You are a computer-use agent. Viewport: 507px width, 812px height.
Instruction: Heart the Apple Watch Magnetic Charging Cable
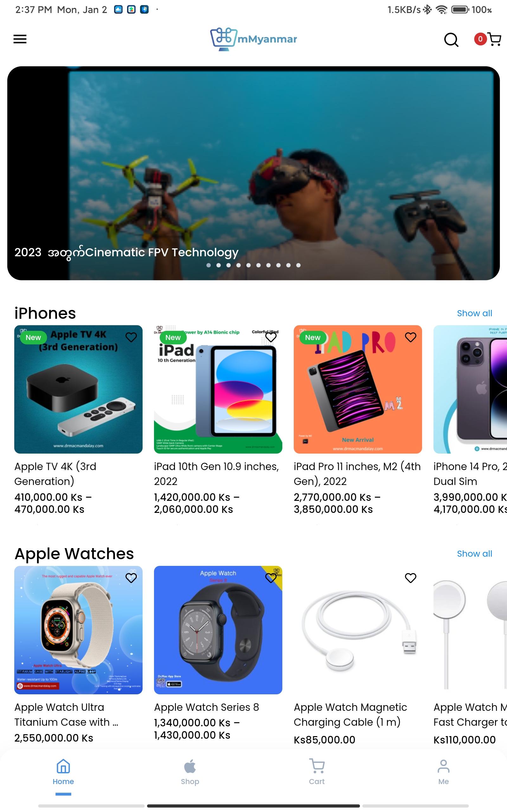click(x=410, y=578)
